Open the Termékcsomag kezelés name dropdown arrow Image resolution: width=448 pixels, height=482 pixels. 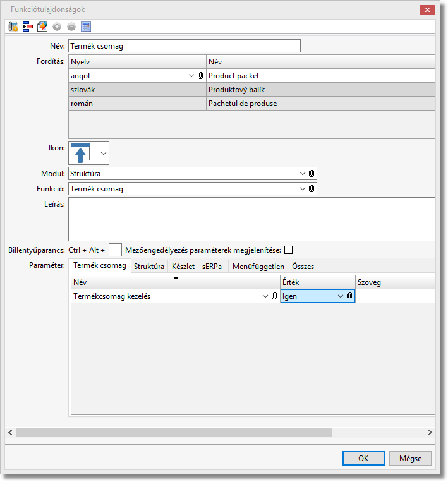click(x=265, y=296)
